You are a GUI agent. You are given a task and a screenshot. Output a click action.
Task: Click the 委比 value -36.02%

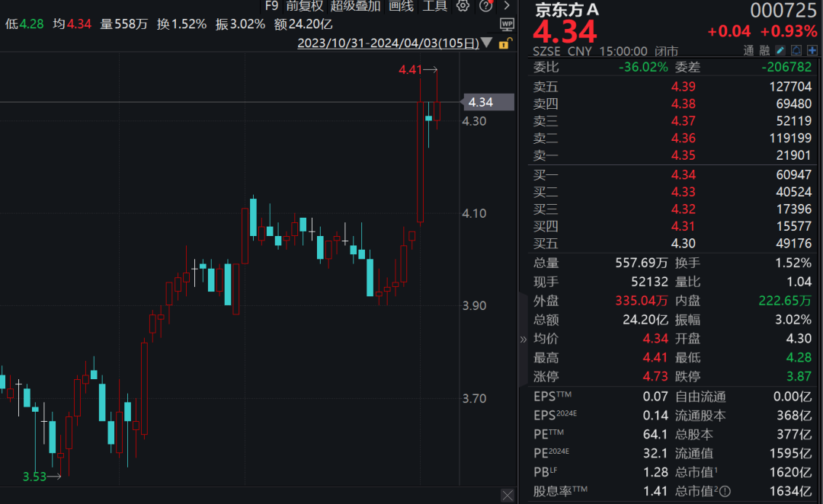(x=643, y=67)
